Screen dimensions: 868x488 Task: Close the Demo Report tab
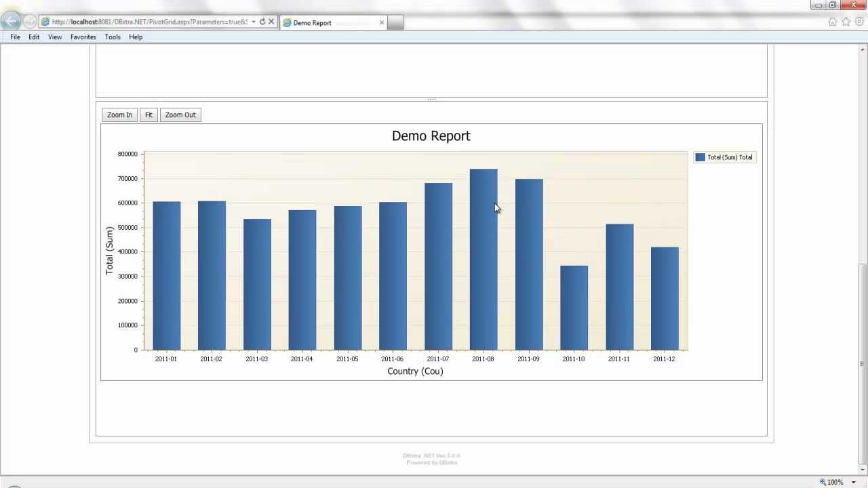click(x=382, y=22)
